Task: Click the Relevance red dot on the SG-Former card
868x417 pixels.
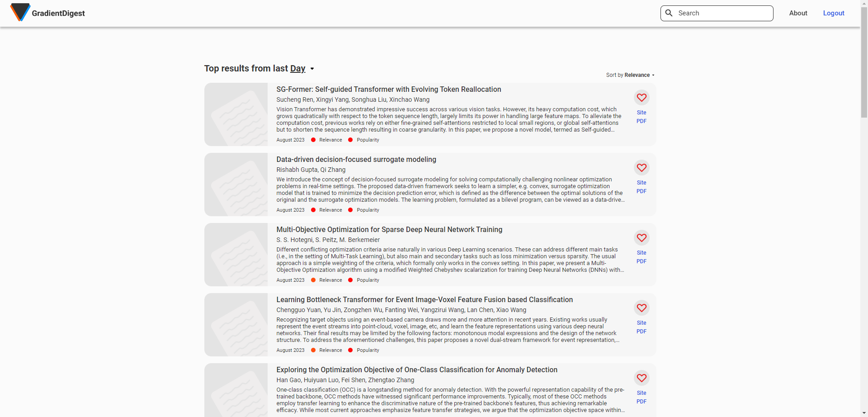Action: [313, 140]
